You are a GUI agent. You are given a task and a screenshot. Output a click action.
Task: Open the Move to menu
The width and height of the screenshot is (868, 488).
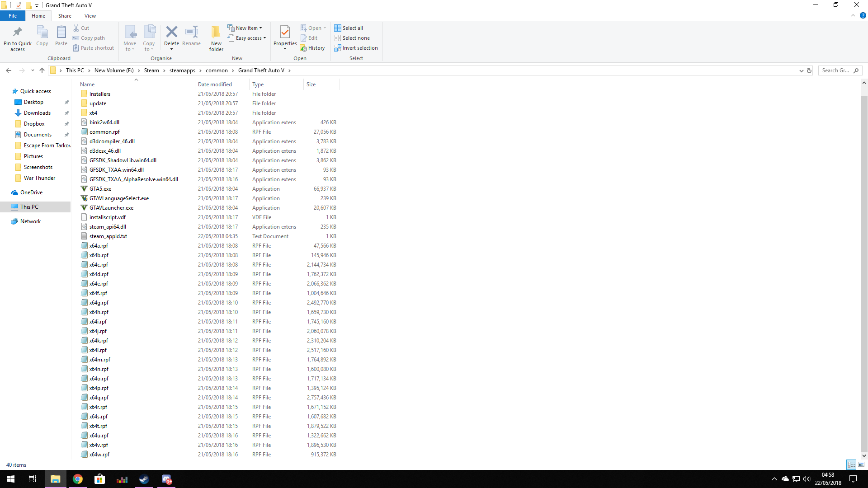[x=130, y=38]
